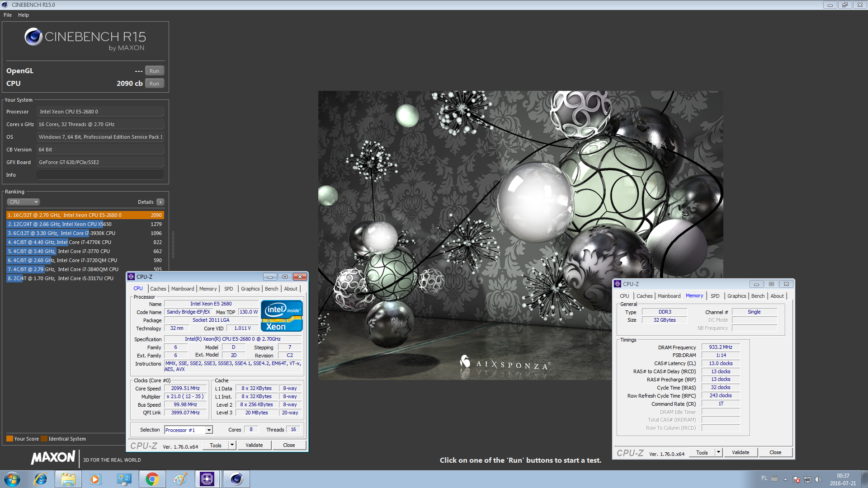Image resolution: width=868 pixels, height=488 pixels.
Task: Switch to the CPU-Z taskbar icon
Action: (207, 479)
